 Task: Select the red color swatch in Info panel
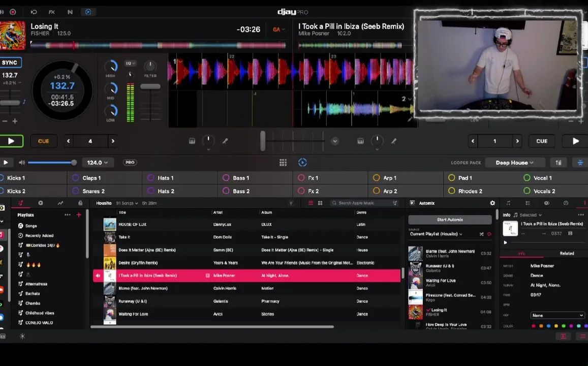coord(533,326)
